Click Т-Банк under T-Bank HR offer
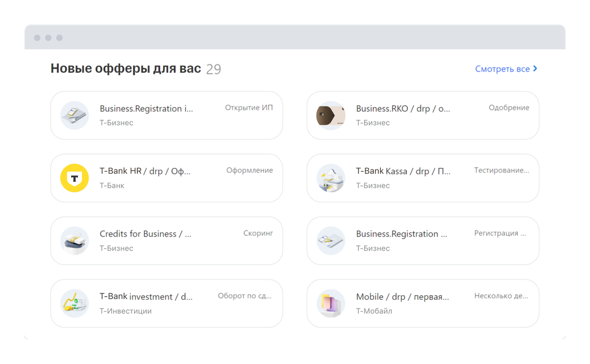 [x=112, y=185]
